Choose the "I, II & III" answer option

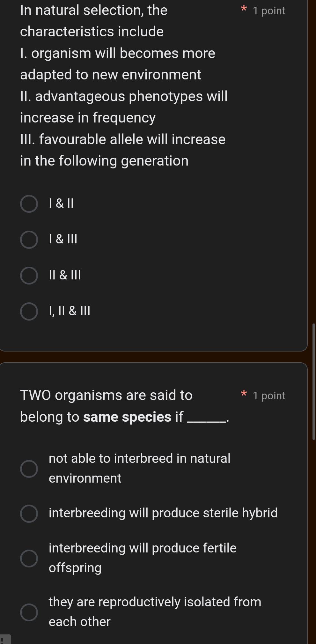29,311
